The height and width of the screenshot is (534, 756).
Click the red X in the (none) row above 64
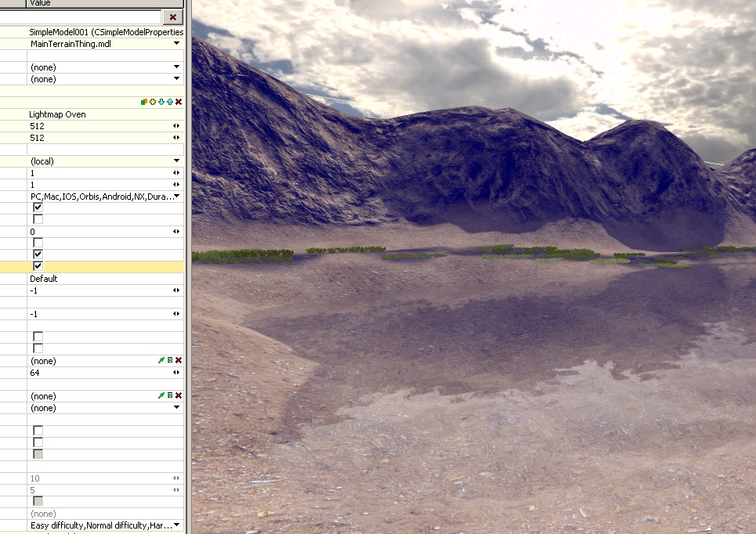(x=179, y=360)
